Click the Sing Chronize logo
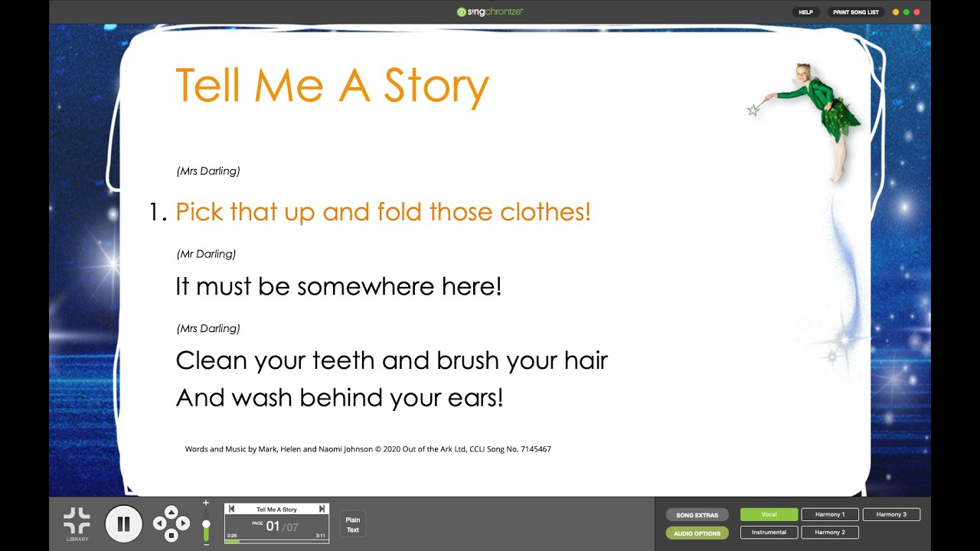 pos(490,11)
